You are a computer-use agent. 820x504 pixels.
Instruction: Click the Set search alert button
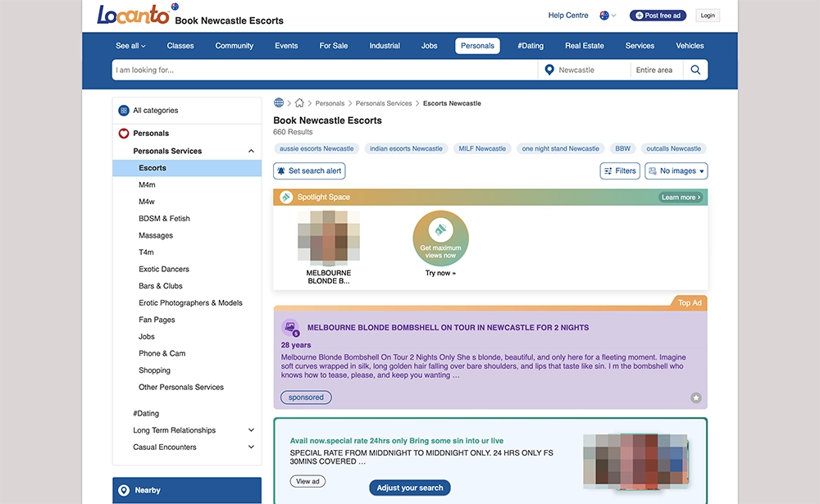[309, 171]
